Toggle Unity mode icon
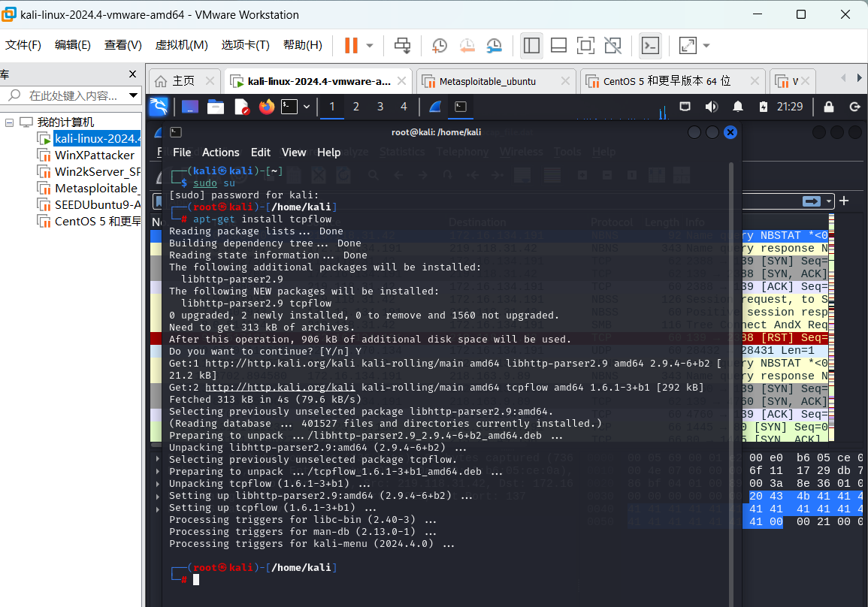Image resolution: width=868 pixels, height=607 pixels. click(612, 45)
